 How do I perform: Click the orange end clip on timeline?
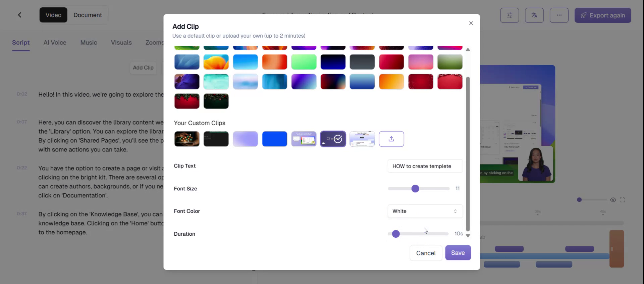coord(616,249)
